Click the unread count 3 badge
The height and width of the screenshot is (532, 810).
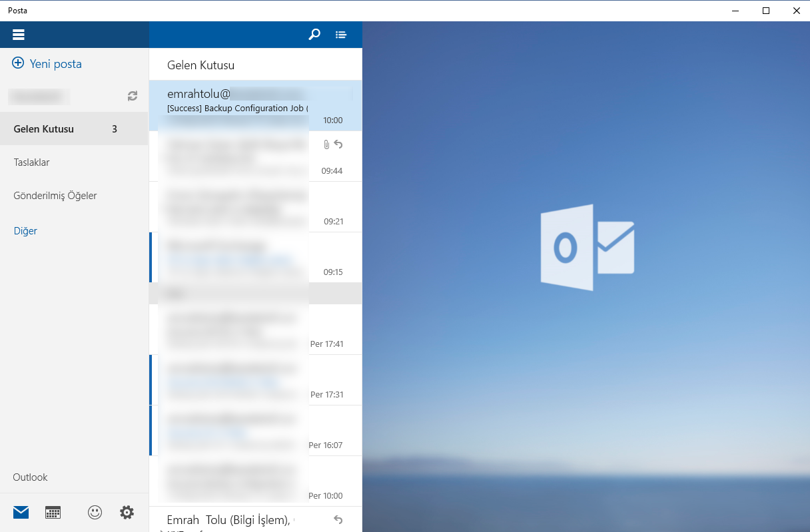point(115,129)
